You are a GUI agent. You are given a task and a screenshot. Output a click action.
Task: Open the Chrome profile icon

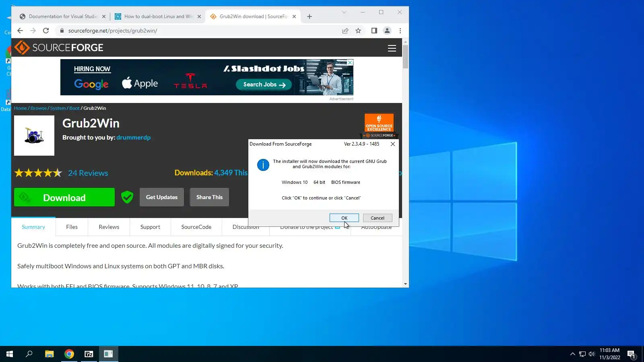click(x=387, y=31)
